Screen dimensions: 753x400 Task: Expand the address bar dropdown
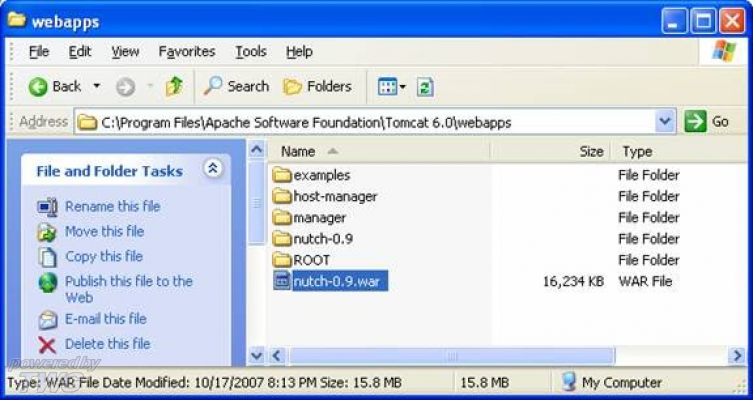665,121
